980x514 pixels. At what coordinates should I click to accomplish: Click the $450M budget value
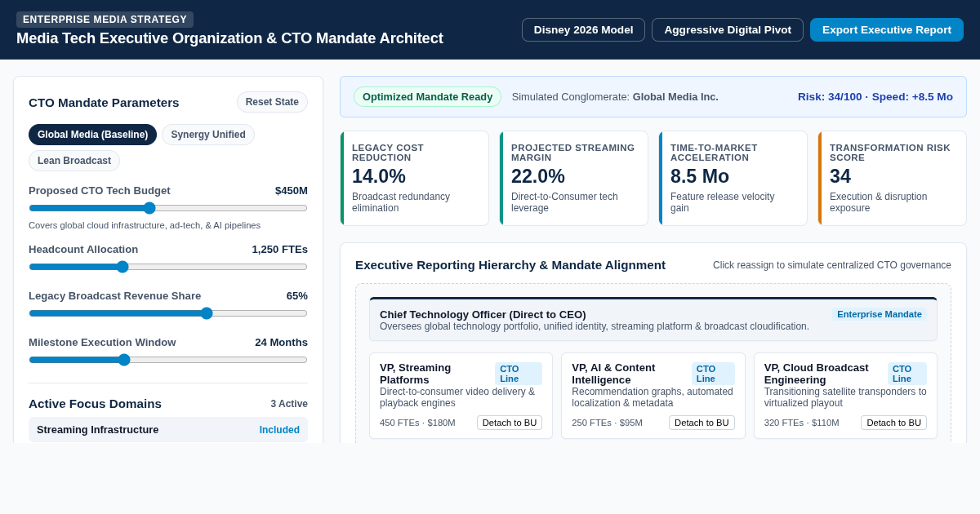click(x=292, y=190)
